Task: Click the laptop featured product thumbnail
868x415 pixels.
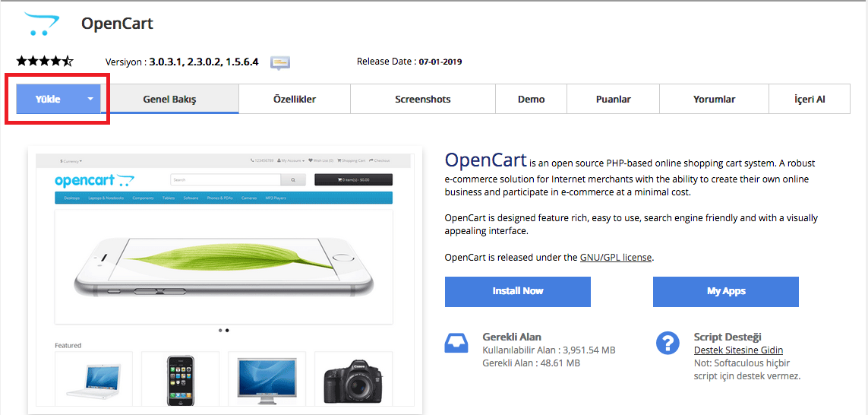Action: pyautogui.click(x=93, y=379)
